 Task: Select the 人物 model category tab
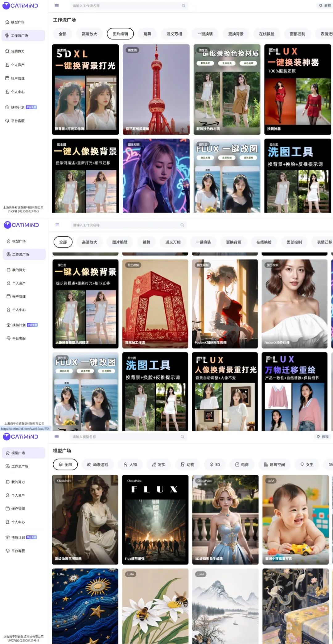130,464
